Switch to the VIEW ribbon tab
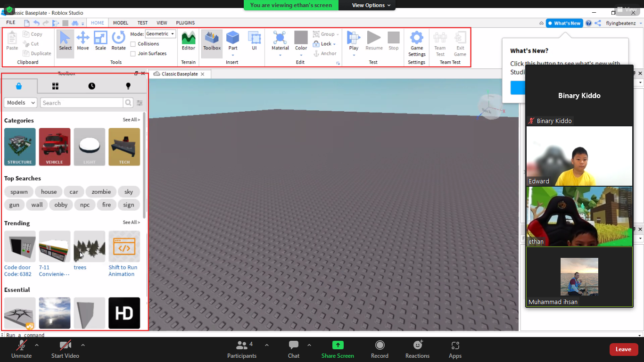This screenshot has height=362, width=644. (x=162, y=23)
